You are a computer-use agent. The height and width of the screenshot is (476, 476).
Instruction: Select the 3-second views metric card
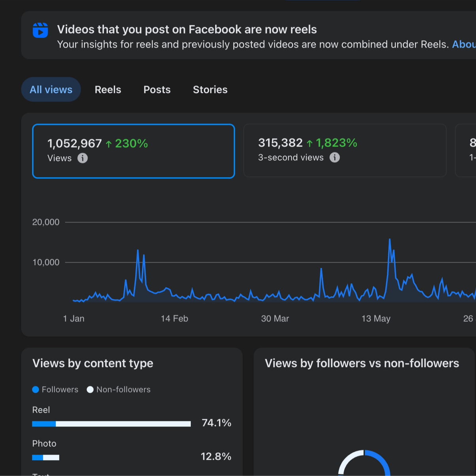(x=345, y=150)
